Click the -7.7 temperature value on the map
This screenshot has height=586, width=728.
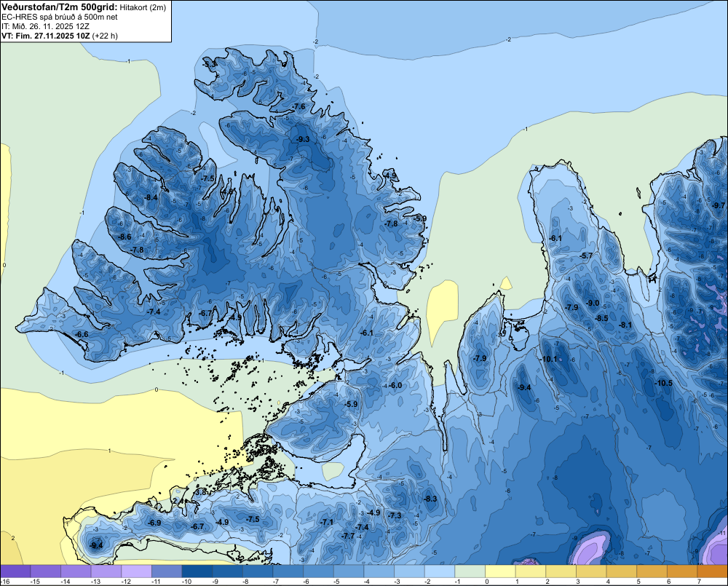click(x=348, y=536)
